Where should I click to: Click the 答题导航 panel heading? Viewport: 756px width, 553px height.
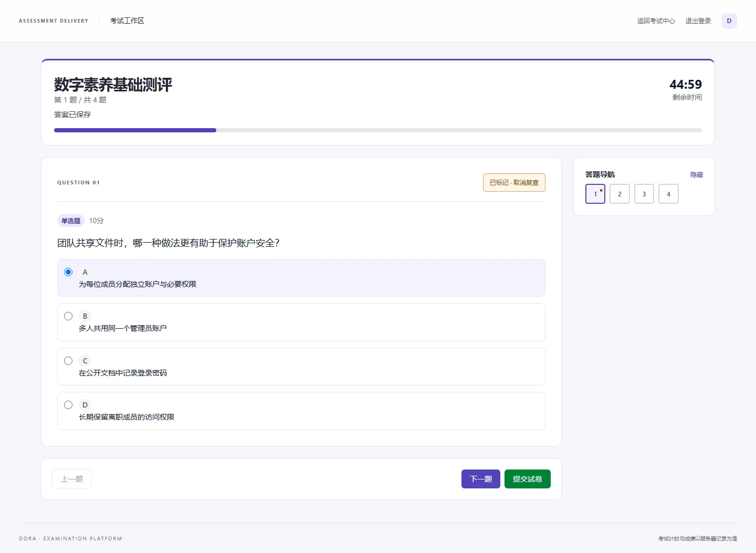pyautogui.click(x=600, y=174)
